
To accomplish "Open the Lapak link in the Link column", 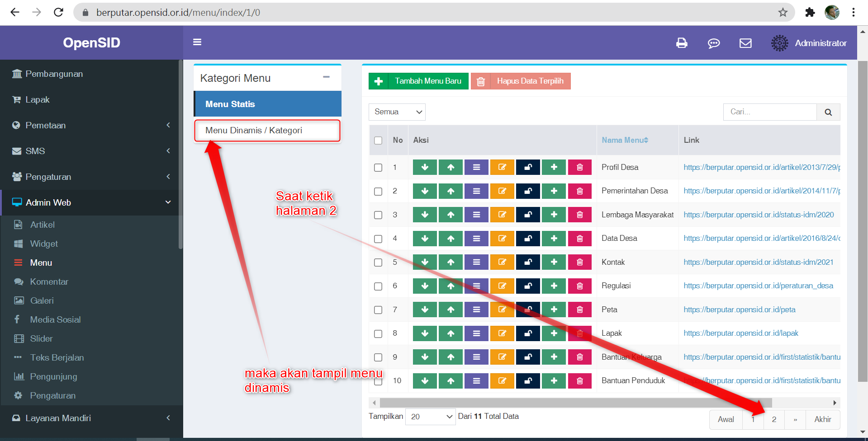I will [740, 333].
